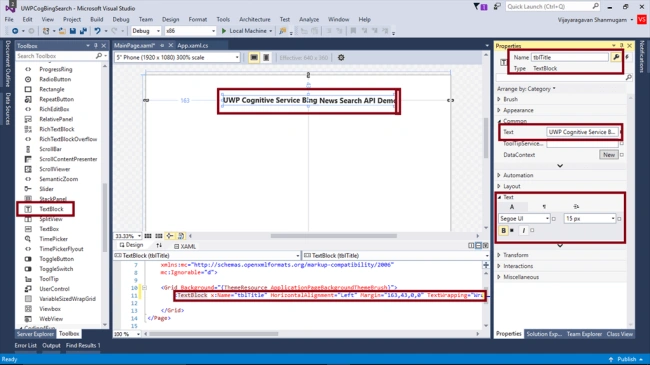Click the Save All toolbar icon

click(x=83, y=31)
